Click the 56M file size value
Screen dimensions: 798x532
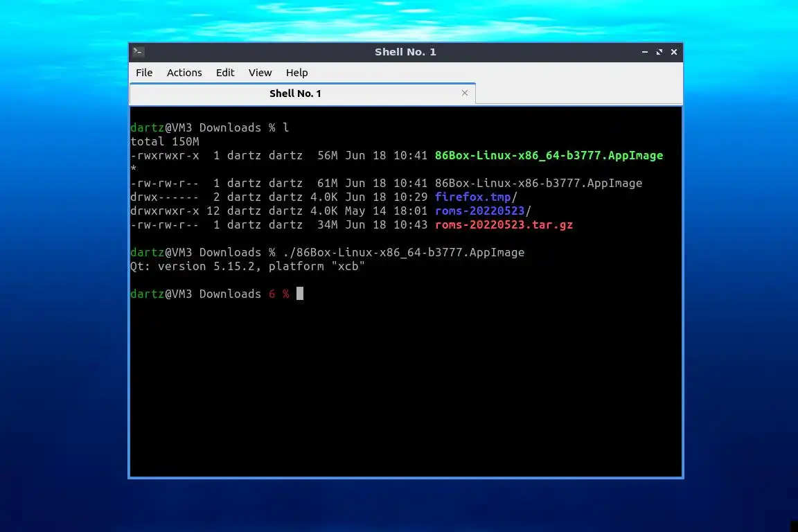pos(327,155)
